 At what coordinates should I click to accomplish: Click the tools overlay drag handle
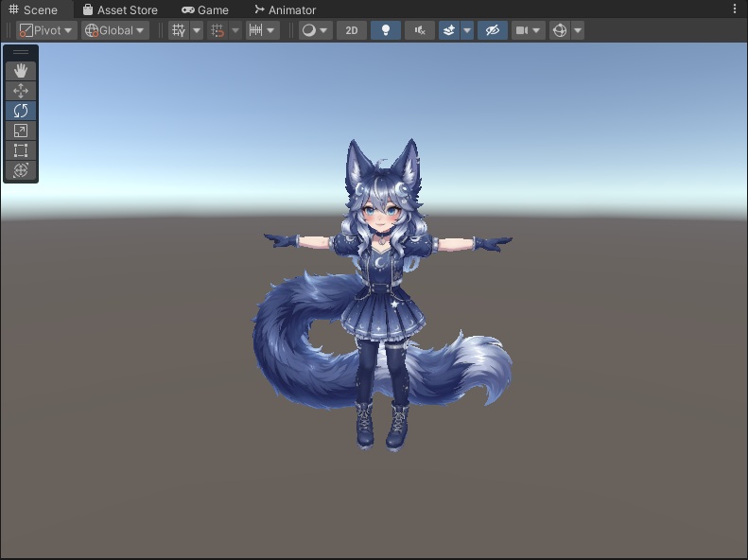(21, 52)
